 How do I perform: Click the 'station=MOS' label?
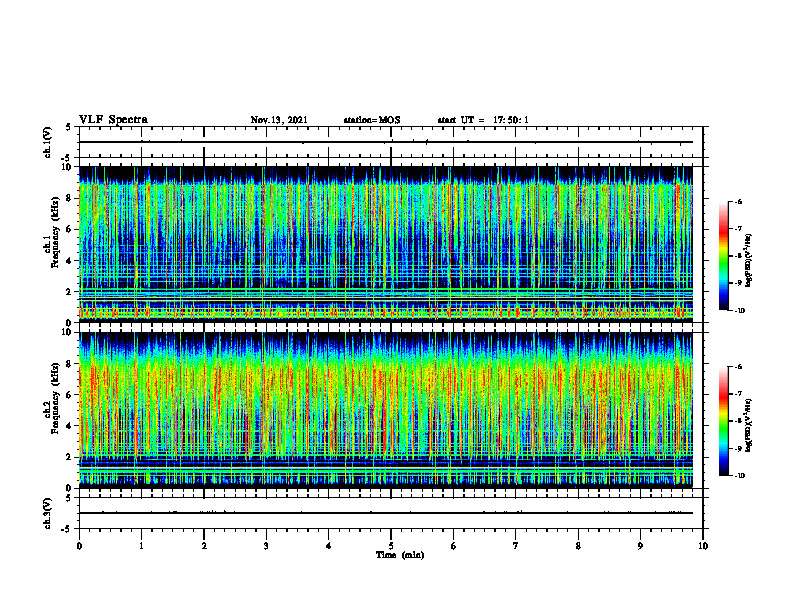(x=372, y=120)
